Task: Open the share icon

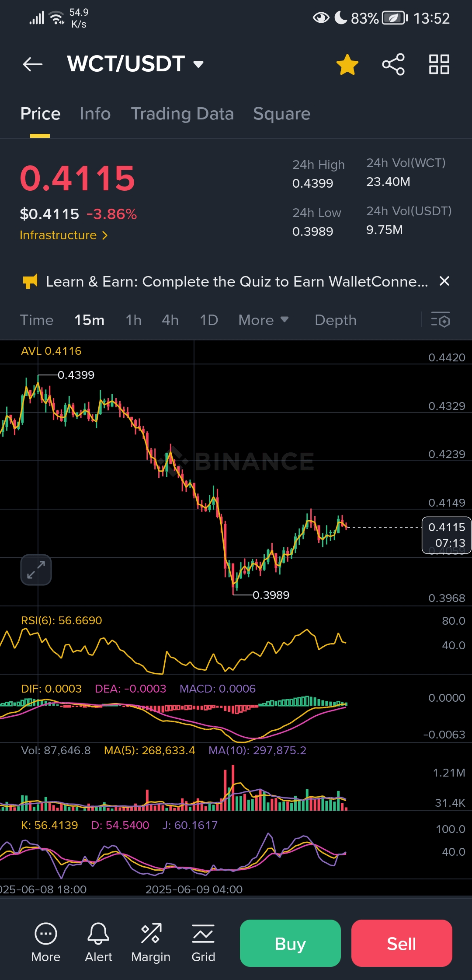Action: [393, 64]
